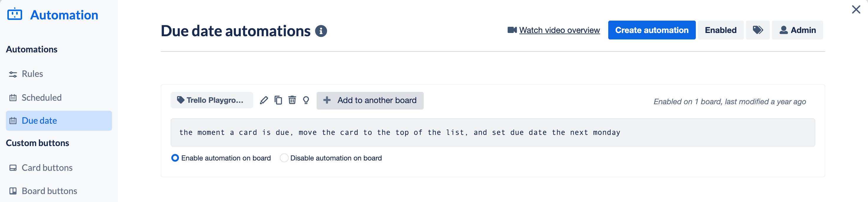This screenshot has height=202, width=868.
Task: Open Board buttons section
Action: [49, 191]
